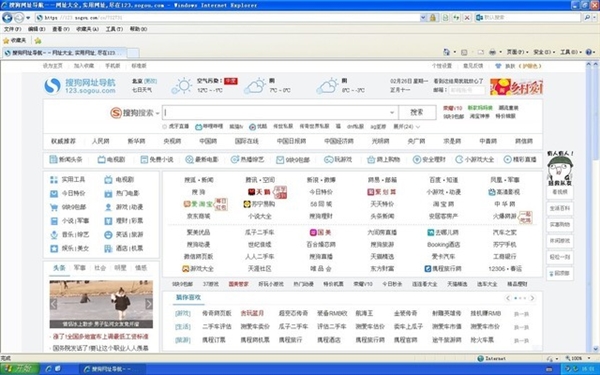Open the 搜狗搜索 engine selector dropdown
The height and width of the screenshot is (375, 600).
coord(157,113)
